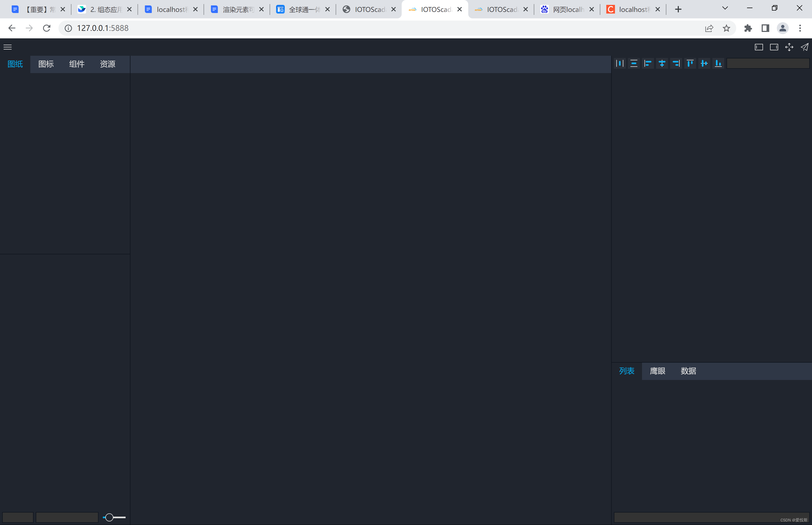
Task: Switch to the 组件 tab
Action: tap(77, 64)
